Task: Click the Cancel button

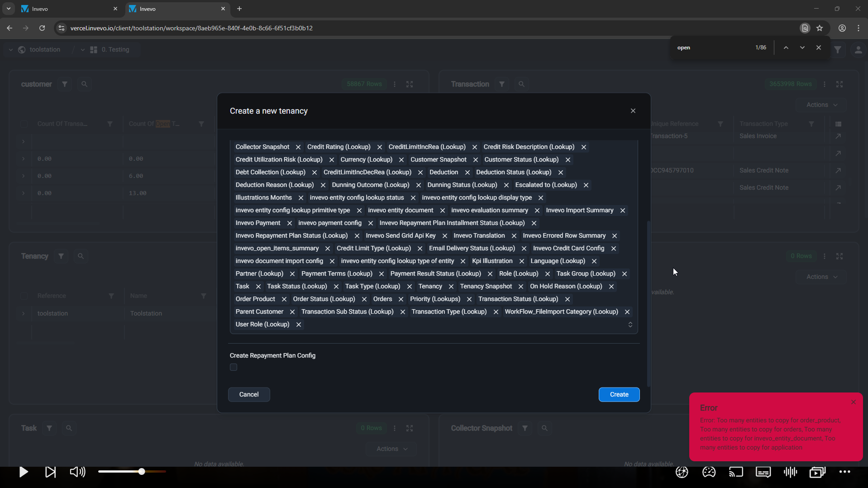Action: tap(249, 395)
